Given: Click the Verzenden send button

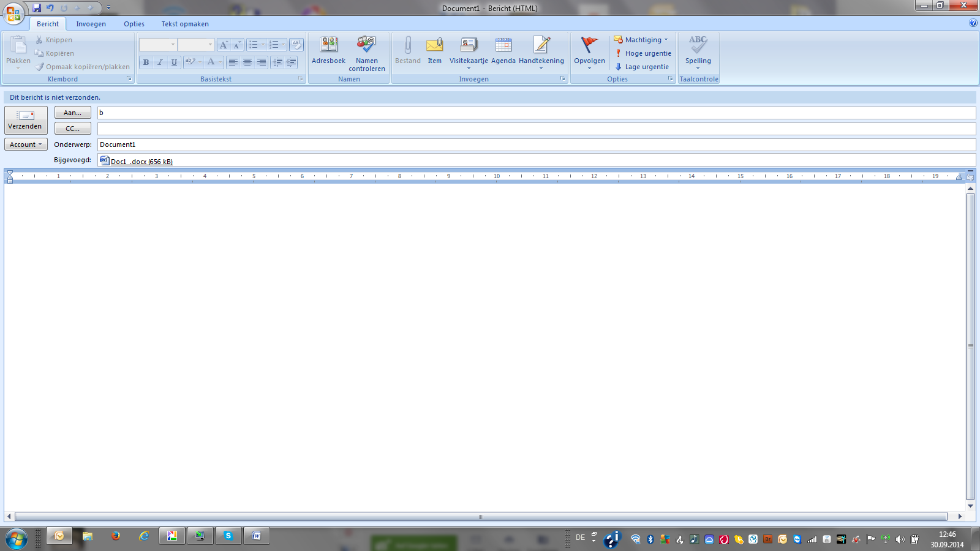Looking at the screenshot, I should (25, 120).
